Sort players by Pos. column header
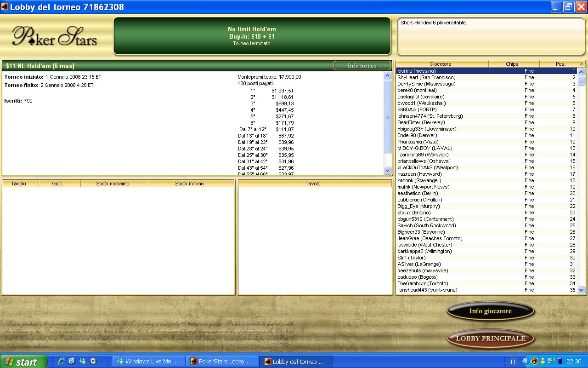588x368 pixels. coord(563,64)
